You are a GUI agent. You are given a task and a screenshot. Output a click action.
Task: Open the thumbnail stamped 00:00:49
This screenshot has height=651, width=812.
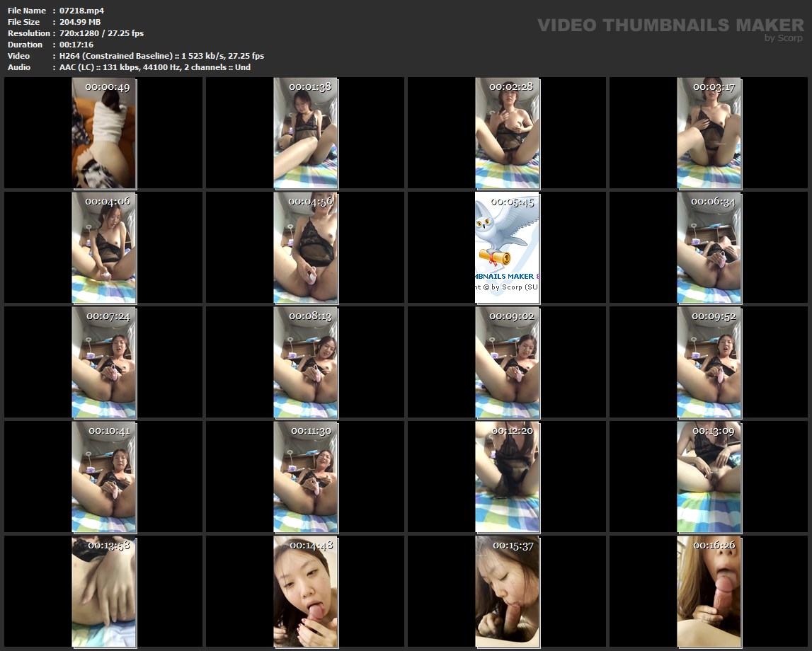[104, 133]
